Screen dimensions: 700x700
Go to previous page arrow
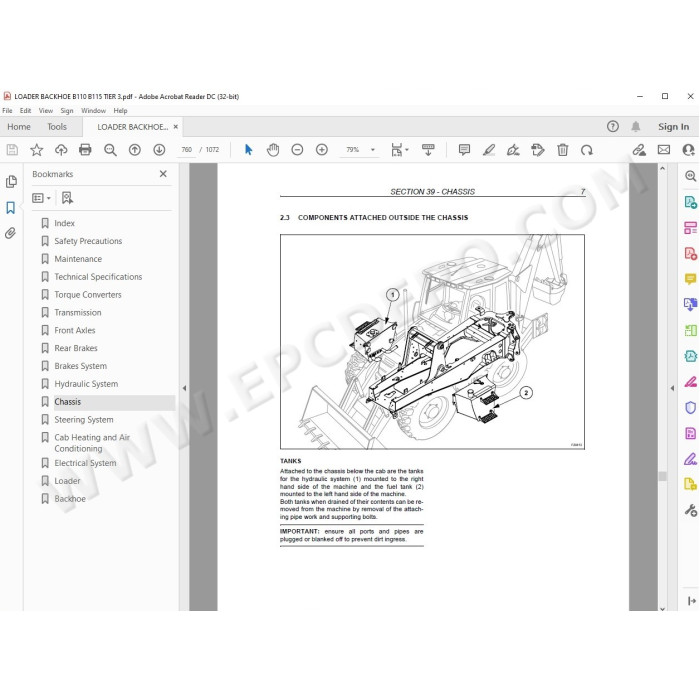point(134,150)
